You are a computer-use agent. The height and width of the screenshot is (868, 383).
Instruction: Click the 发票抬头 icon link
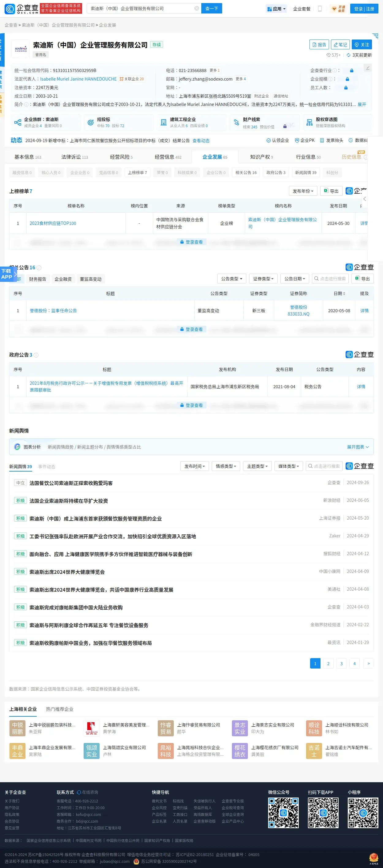pyautogui.click(x=332, y=141)
